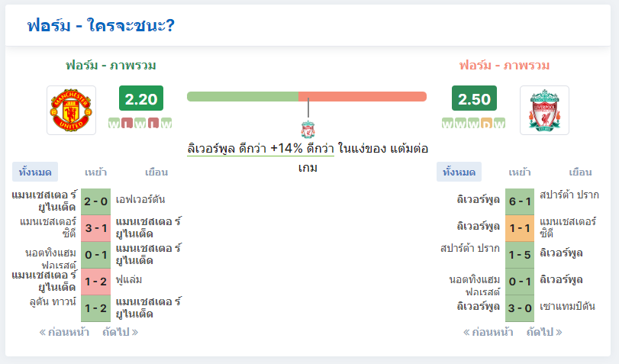Click small Liverpool badge under comparison bar
Image resolution: width=619 pixels, height=364 pixels.
pos(308,130)
